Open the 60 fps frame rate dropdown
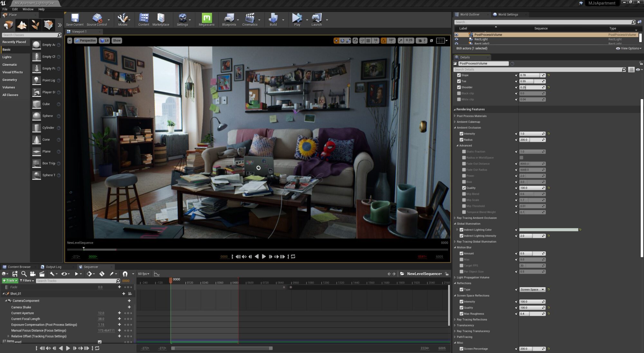644x353 pixels. [144, 274]
